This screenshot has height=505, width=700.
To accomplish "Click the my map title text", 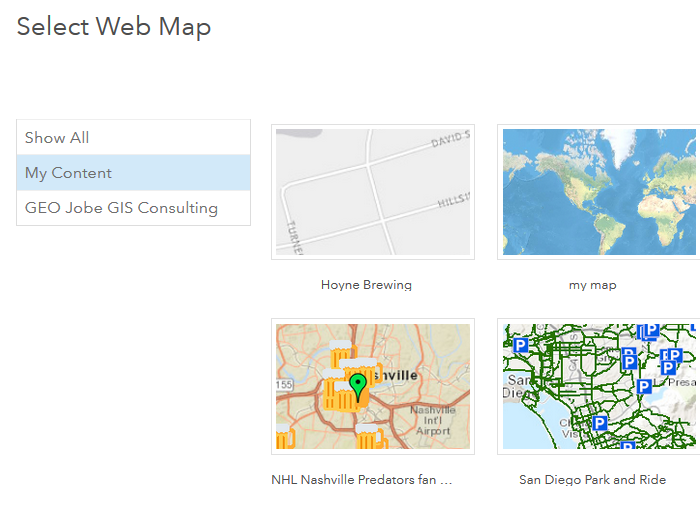I will point(592,285).
